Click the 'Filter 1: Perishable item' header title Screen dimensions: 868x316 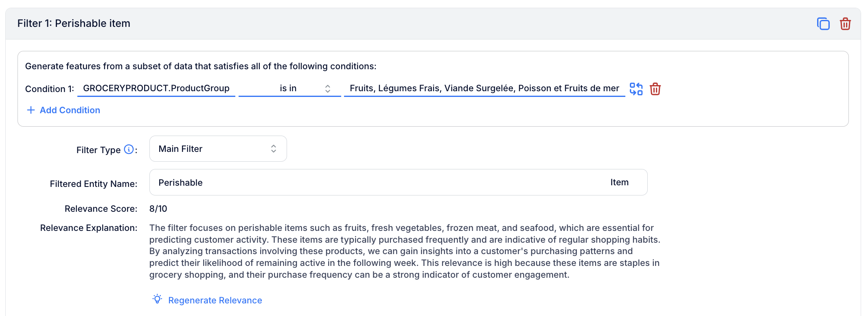74,23
